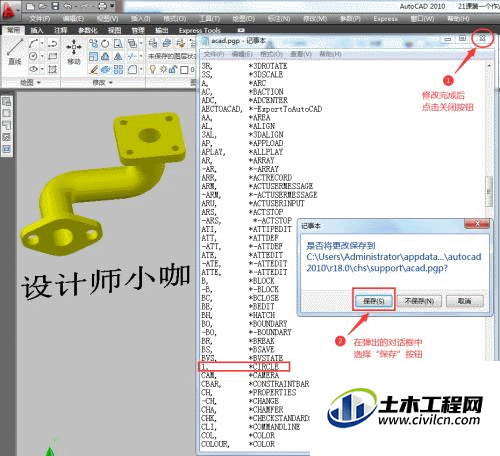Click the Undo arrow icon
500x456 pixels.
tap(68, 6)
